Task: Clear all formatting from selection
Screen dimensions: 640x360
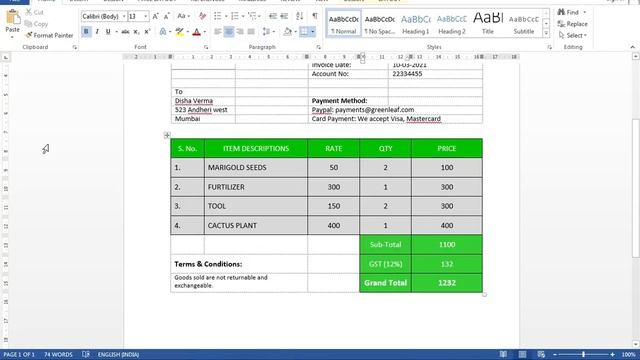Action: coord(202,16)
